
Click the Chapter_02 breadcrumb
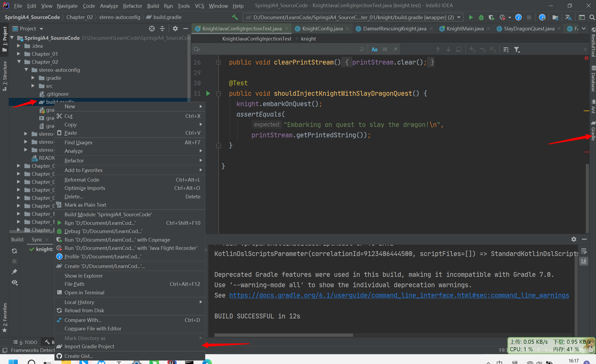pos(80,17)
